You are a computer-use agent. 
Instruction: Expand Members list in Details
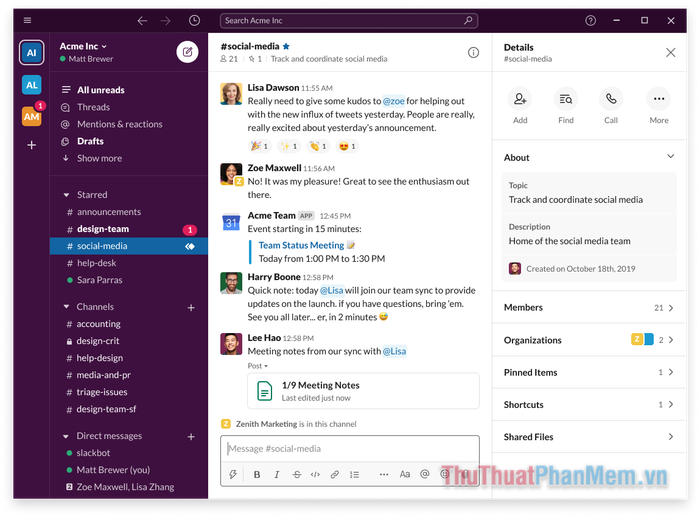coord(588,308)
